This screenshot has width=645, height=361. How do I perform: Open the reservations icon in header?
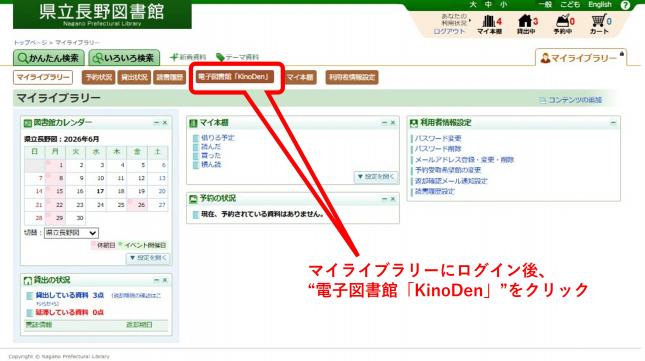[563, 24]
